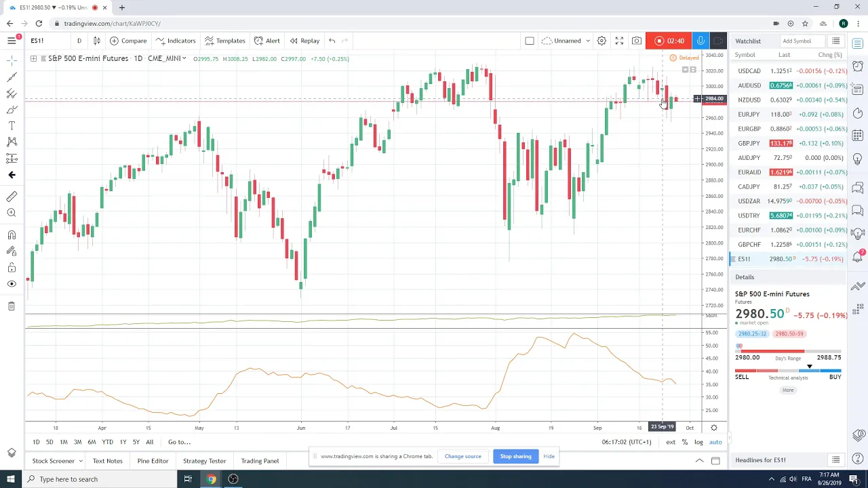Expand More technical analysis details
868x488 pixels.
[x=788, y=390]
